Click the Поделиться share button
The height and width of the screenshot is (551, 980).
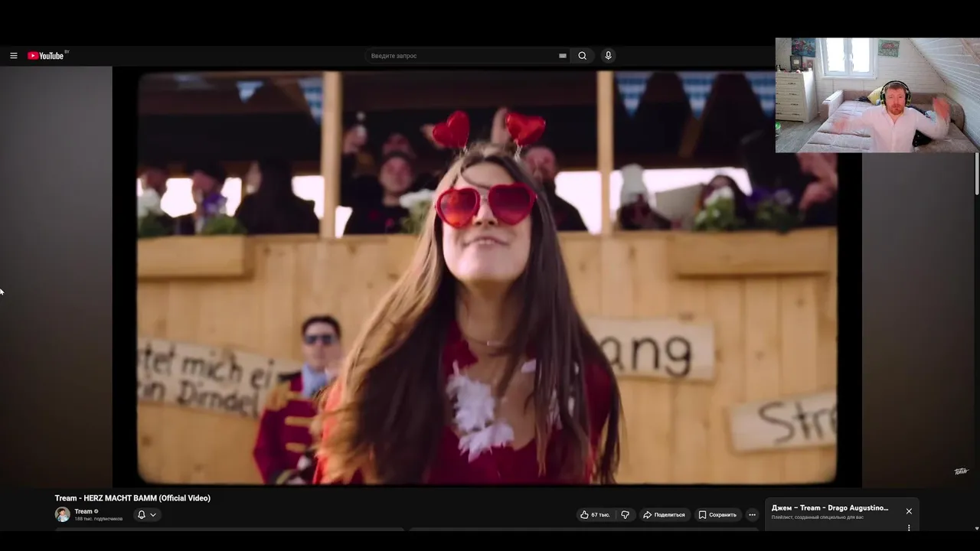664,515
